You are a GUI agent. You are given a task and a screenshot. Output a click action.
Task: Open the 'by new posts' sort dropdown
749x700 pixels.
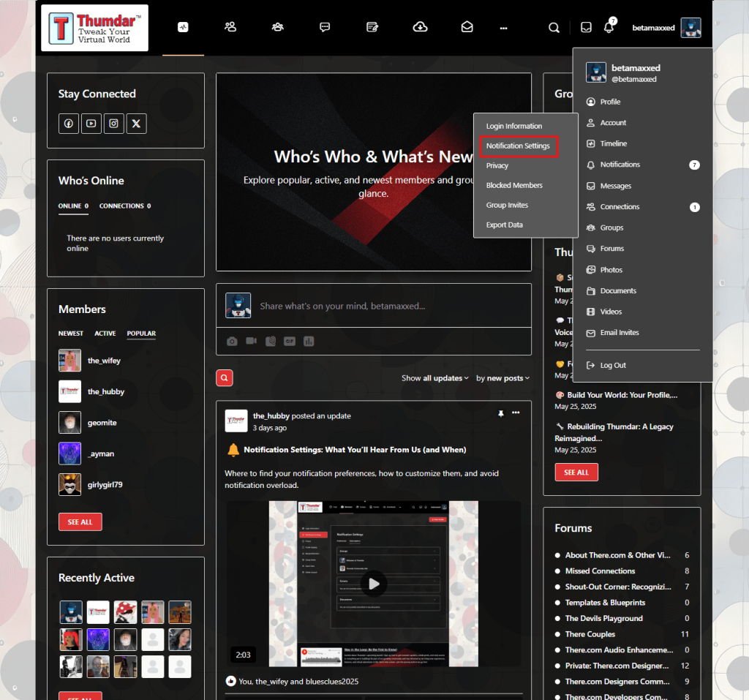coord(503,378)
